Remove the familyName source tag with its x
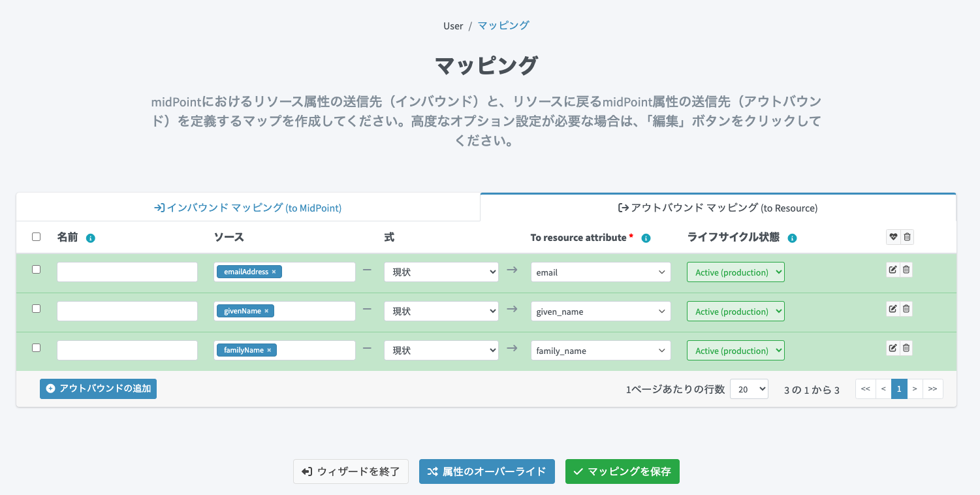980x495 pixels. coord(269,350)
